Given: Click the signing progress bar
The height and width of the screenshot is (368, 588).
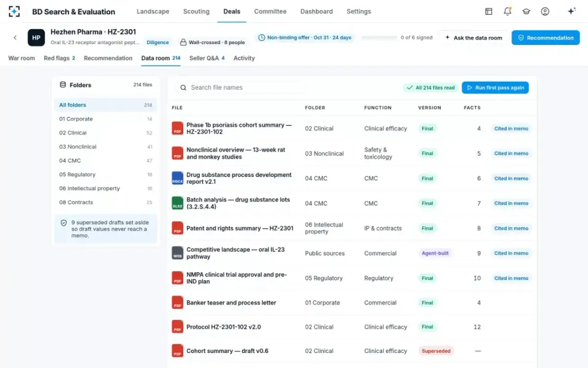Looking at the screenshot, I should (x=379, y=38).
